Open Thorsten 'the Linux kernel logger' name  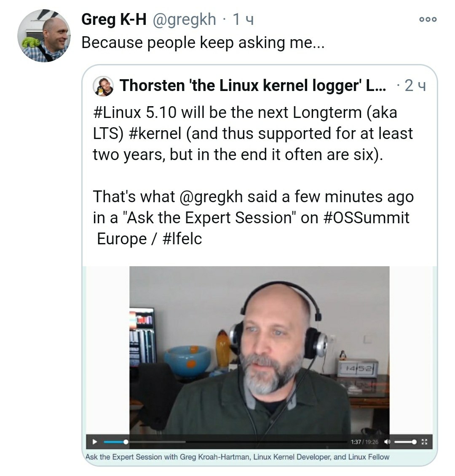coord(253,86)
